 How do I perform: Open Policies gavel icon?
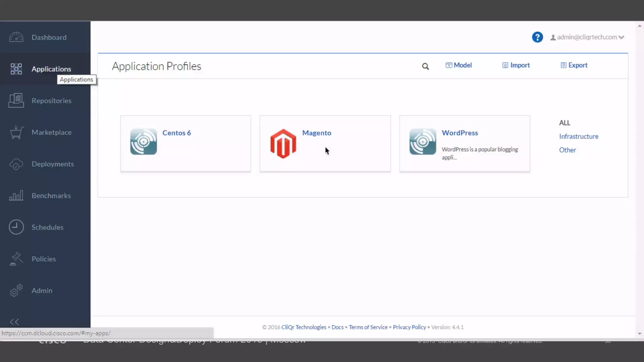[x=16, y=259]
